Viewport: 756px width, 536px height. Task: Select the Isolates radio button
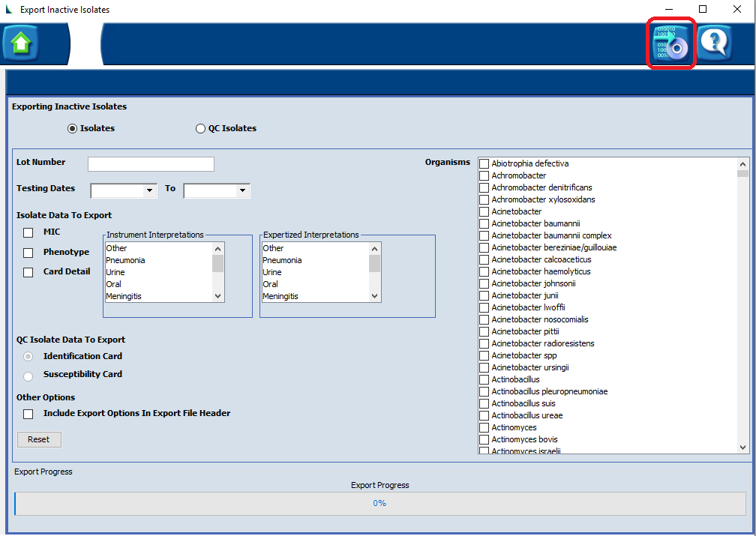tap(72, 129)
